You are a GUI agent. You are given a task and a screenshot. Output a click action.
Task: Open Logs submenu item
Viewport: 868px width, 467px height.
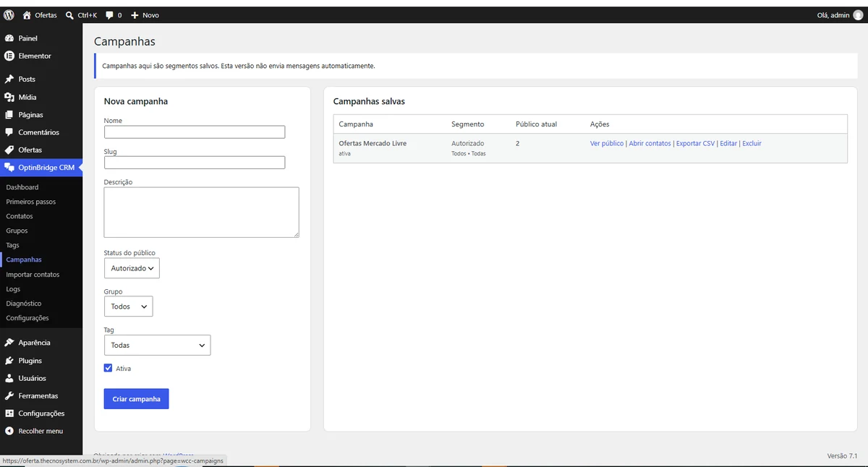pyautogui.click(x=13, y=289)
